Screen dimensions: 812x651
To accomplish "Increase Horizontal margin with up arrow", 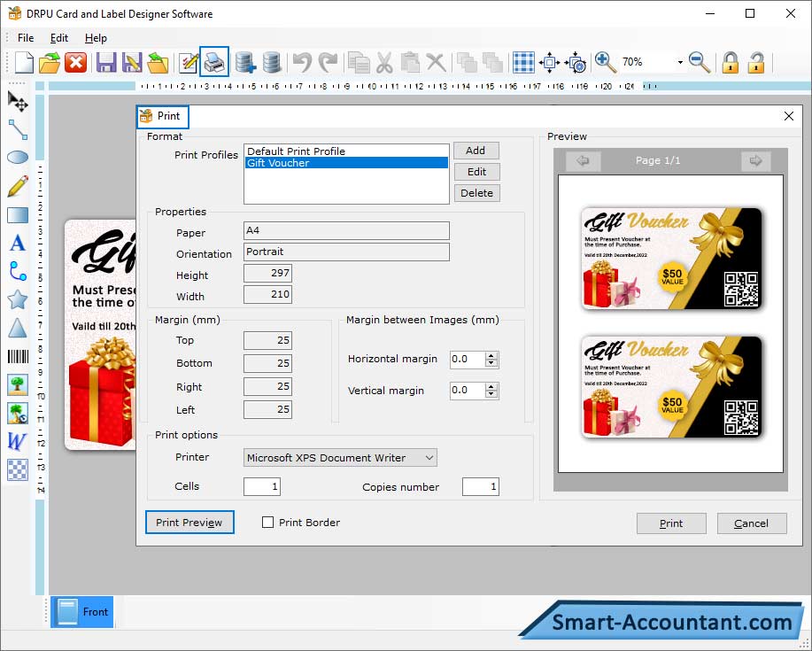I will (491, 355).
